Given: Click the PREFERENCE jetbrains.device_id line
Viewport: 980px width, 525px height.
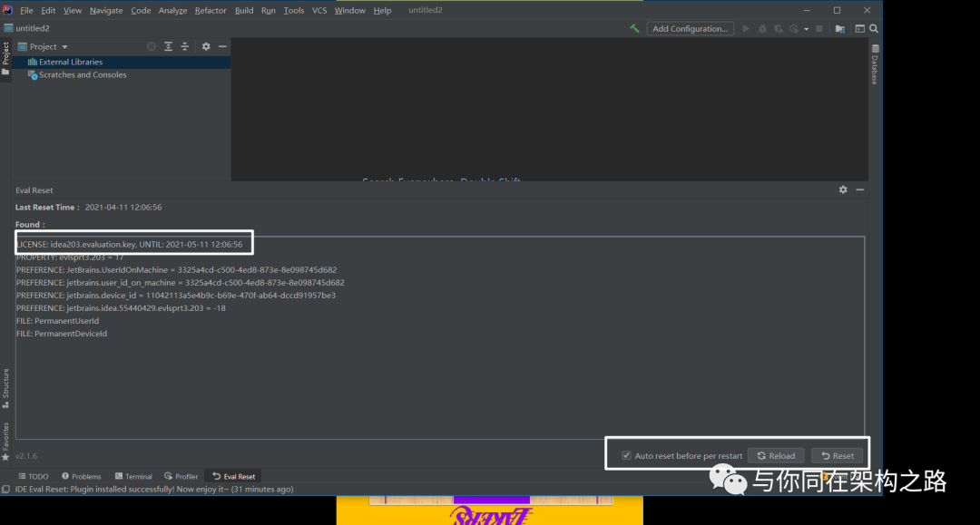Looking at the screenshot, I should (176, 296).
